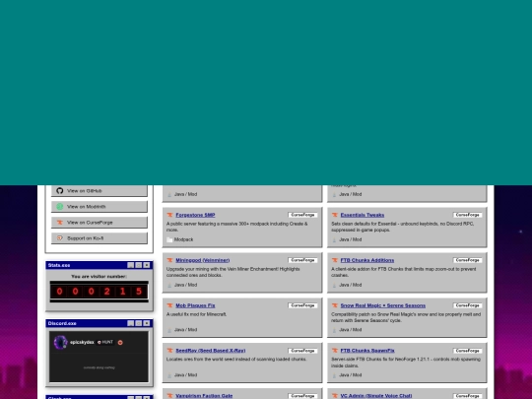
Task: Click the visitor counter showing 000215
Action: (x=100, y=292)
